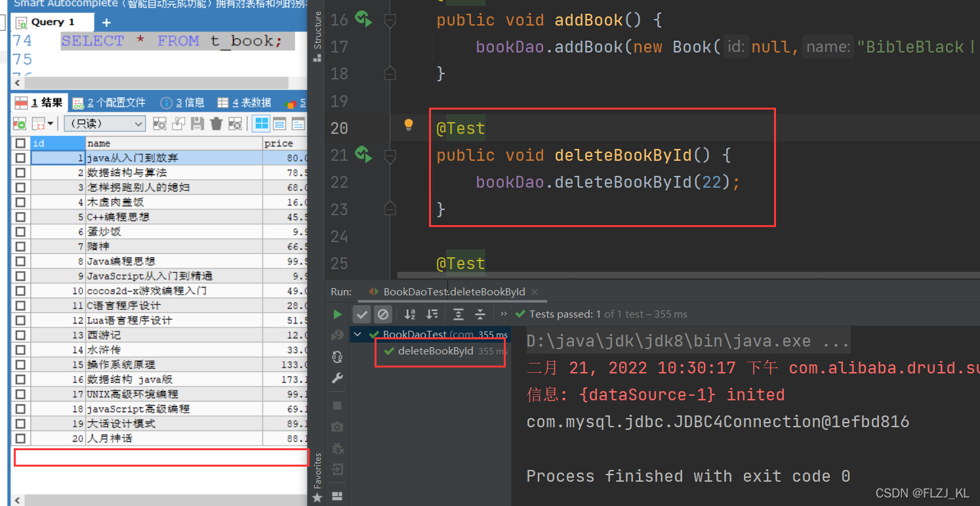Sort test results by duration

coord(432,314)
